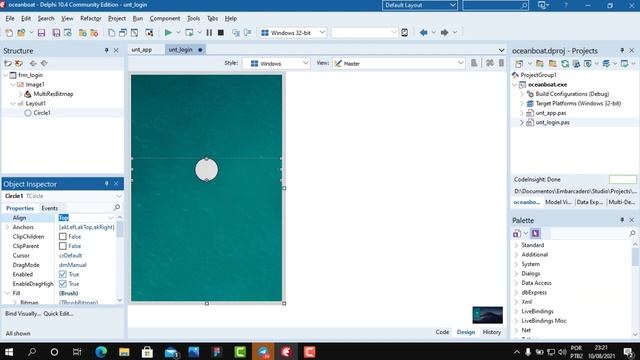Click the Stop program icon
Viewport: 640px width, 360px height.
(x=221, y=33)
